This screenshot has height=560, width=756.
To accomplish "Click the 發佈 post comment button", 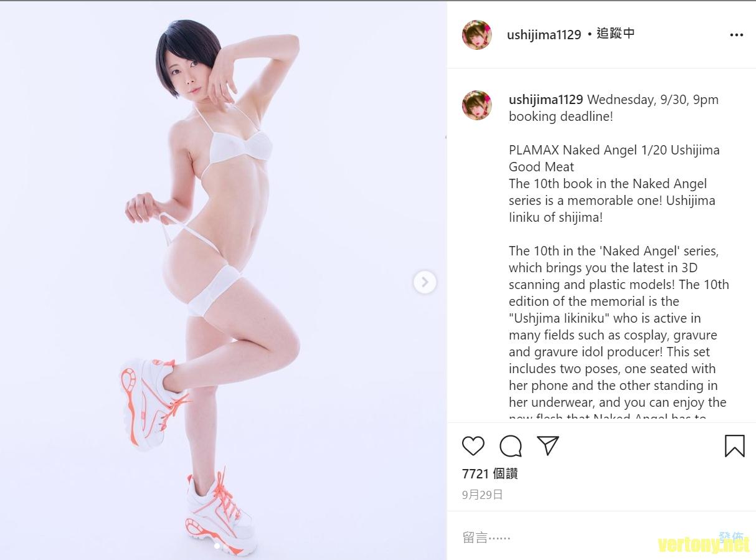I will click(731, 537).
